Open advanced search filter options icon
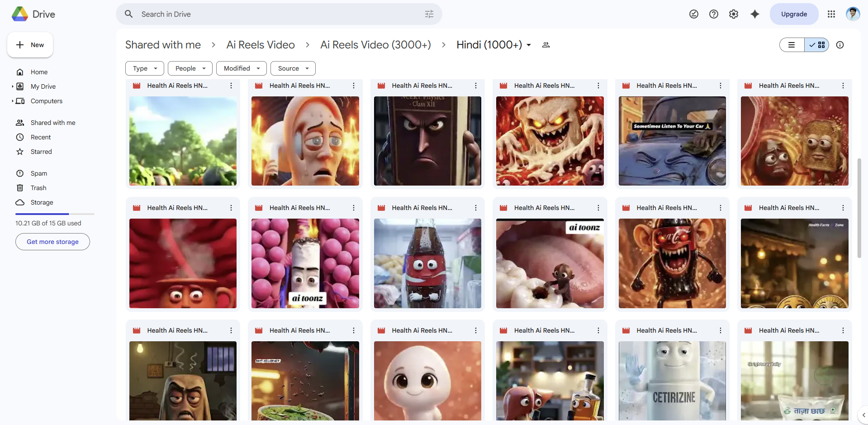868x425 pixels. [429, 14]
